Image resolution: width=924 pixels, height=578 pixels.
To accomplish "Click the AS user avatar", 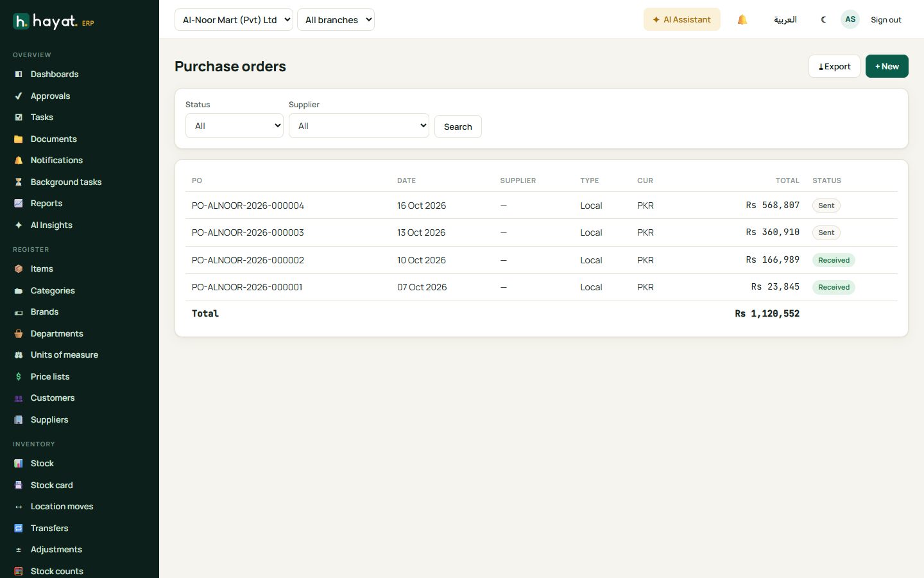I will pos(850,19).
